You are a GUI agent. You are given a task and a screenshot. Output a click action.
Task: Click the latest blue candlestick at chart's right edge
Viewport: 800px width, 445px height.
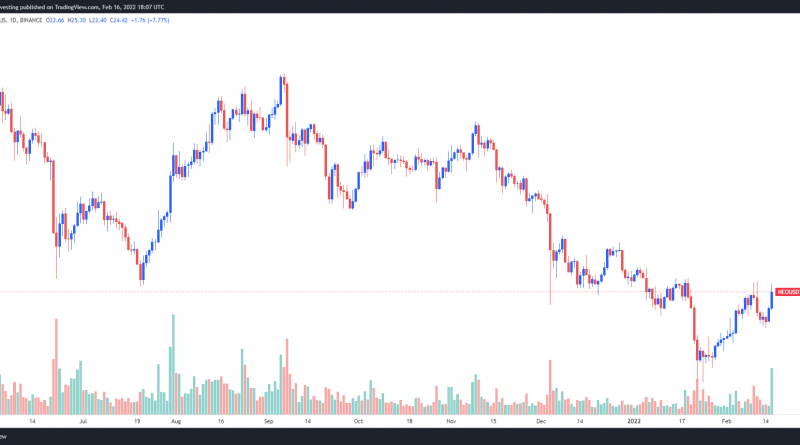(772, 298)
